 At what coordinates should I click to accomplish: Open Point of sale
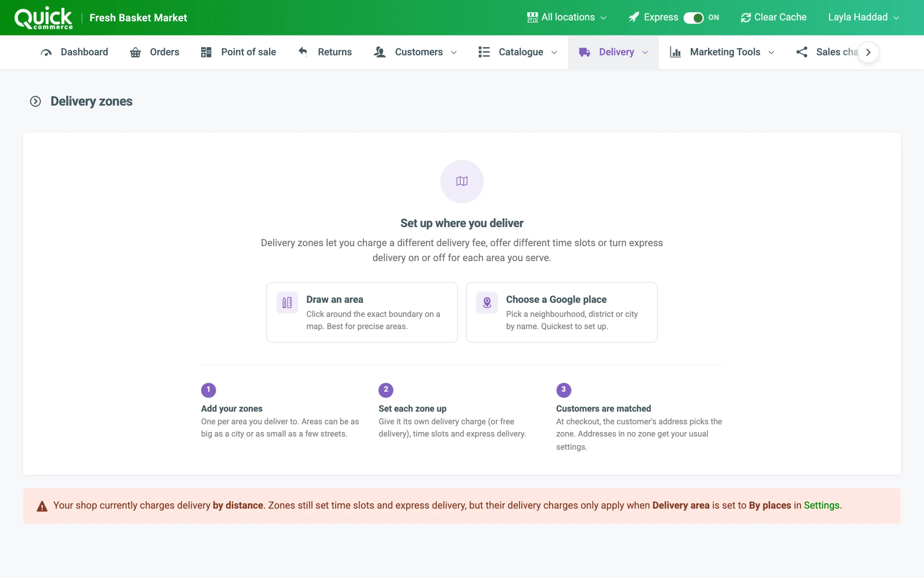238,52
